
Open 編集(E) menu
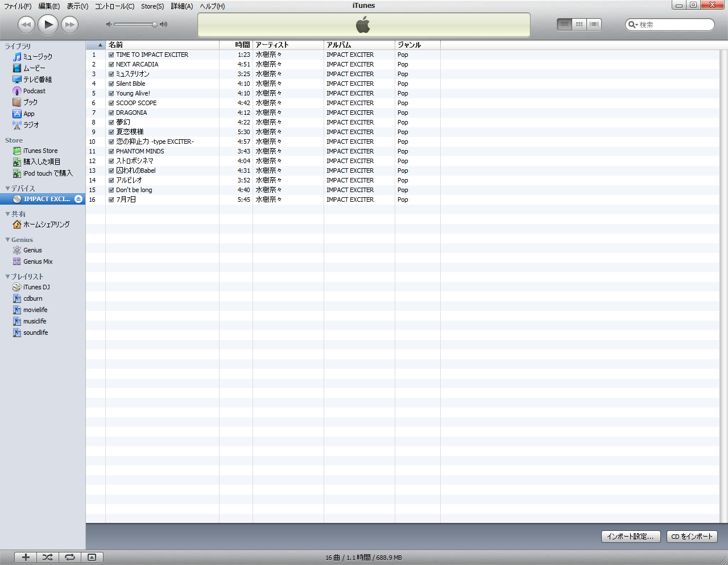49,6
